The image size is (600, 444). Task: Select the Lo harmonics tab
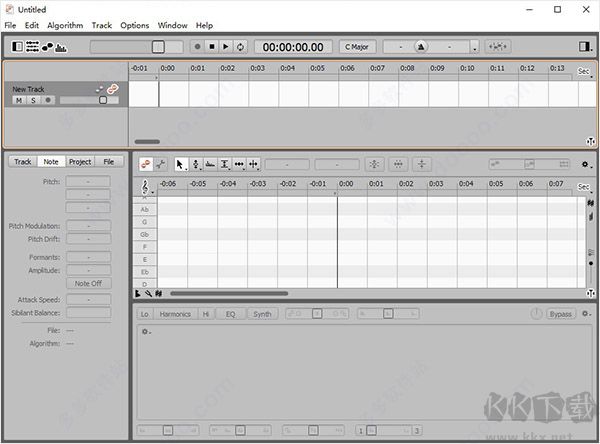(x=145, y=314)
